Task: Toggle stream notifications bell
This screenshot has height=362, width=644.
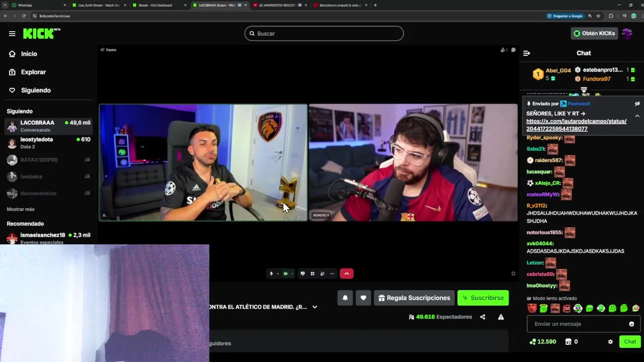Action: click(345, 298)
